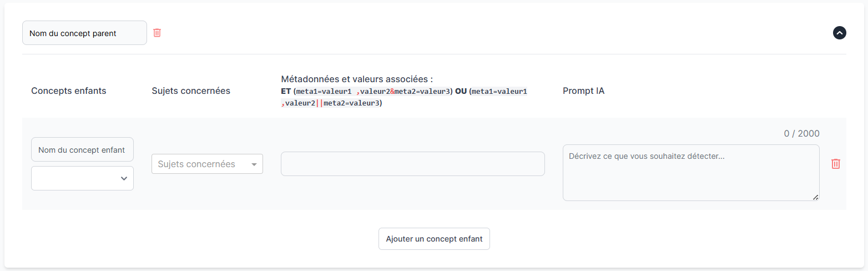Viewport: 868px width, 271px height.
Task: Collapse the parent concept panel
Action: [x=839, y=33]
